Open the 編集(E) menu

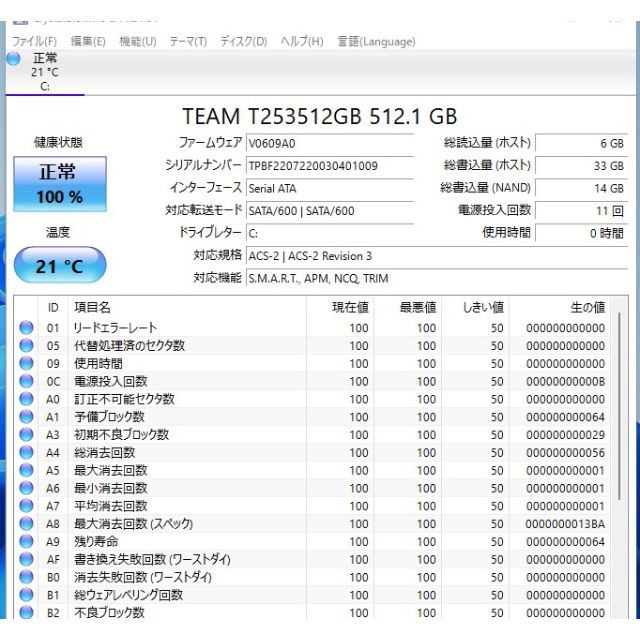click(x=88, y=41)
